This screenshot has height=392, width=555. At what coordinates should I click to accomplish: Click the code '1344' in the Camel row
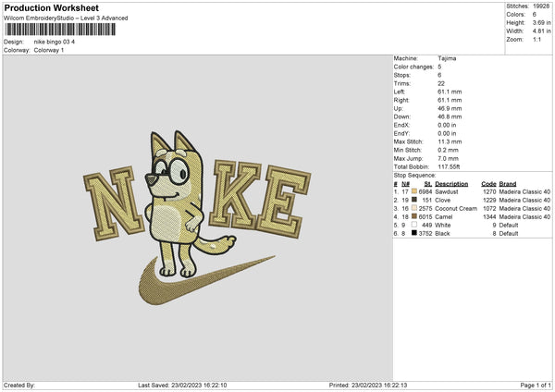click(x=489, y=217)
